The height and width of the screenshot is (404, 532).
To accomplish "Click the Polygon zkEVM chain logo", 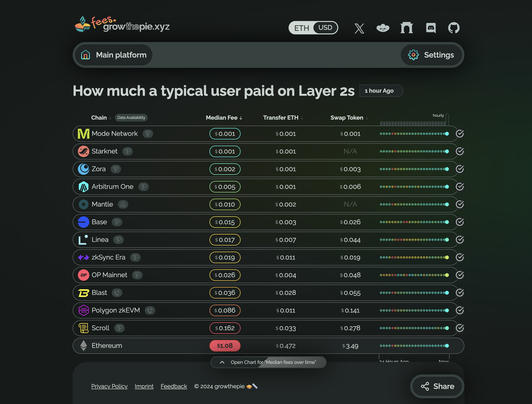I will tap(84, 310).
